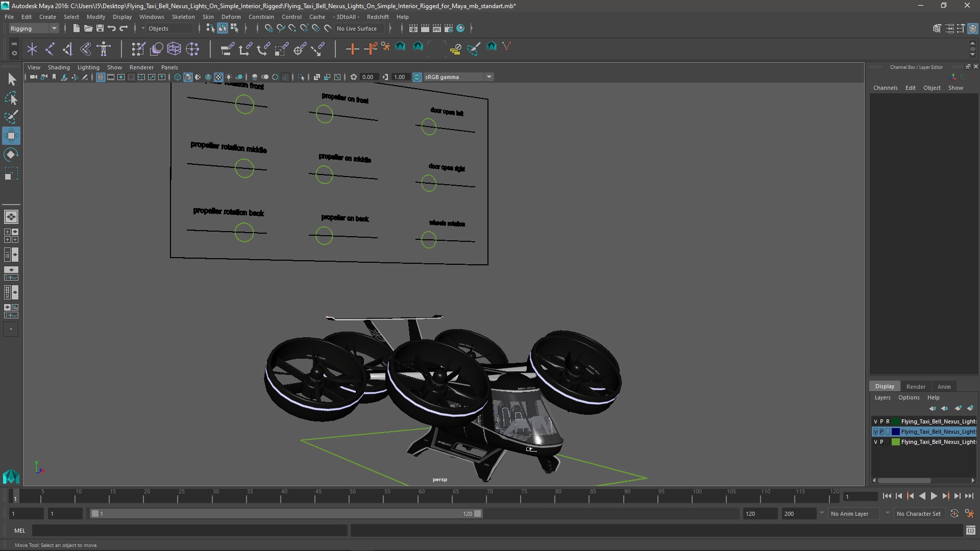980x551 pixels.
Task: Open the Options menu in Layer Editor
Action: click(x=909, y=397)
